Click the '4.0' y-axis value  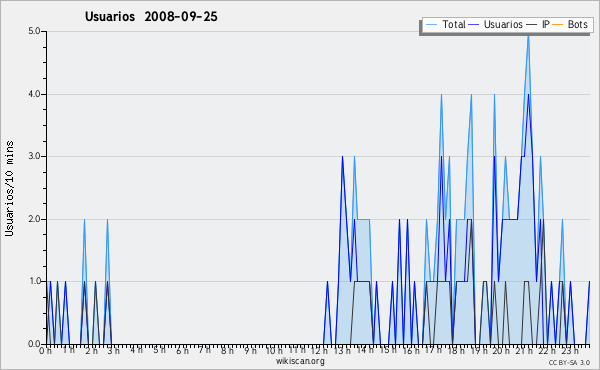tap(34, 94)
